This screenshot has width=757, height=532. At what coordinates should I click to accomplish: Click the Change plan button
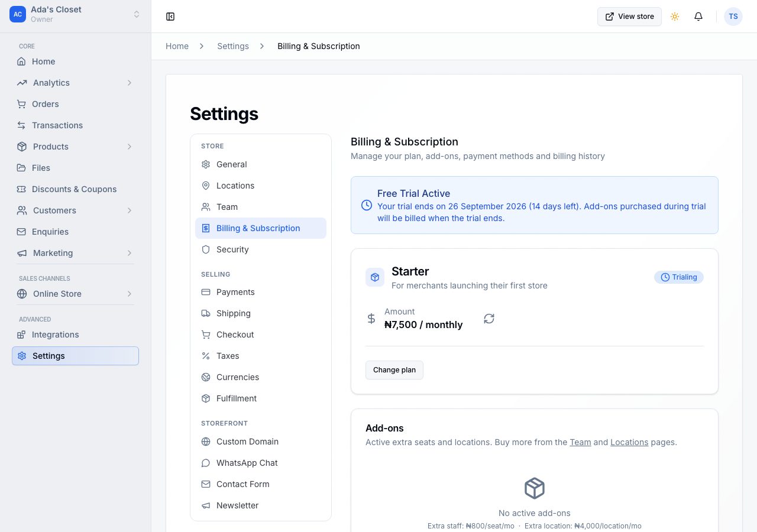tap(394, 370)
